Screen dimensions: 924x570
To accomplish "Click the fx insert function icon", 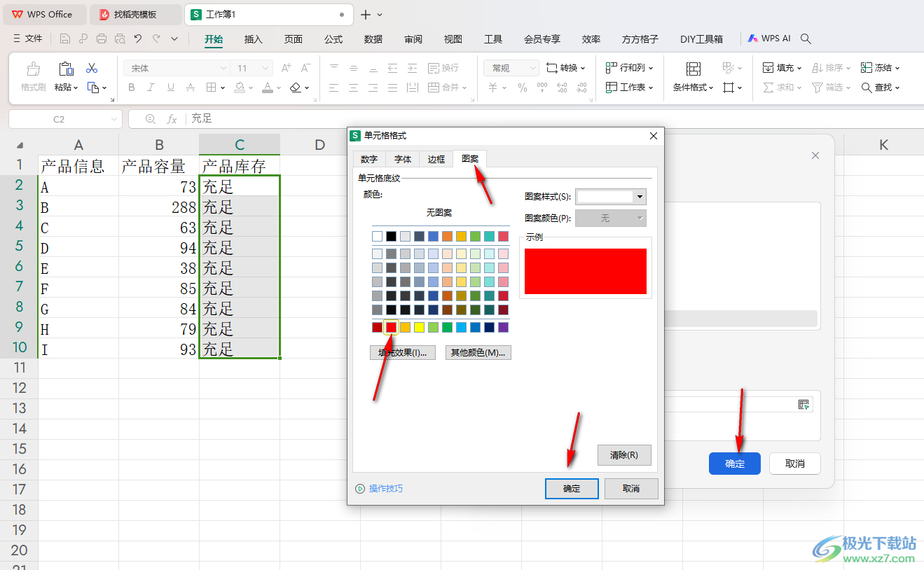I will 172,119.
